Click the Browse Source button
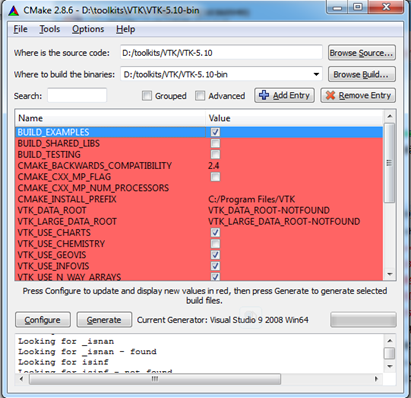 pos(362,53)
